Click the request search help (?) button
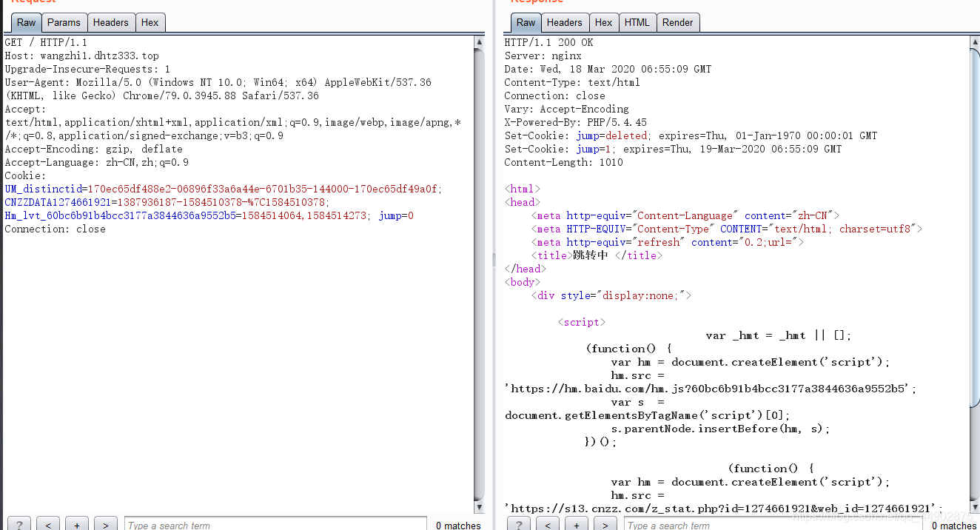980x530 pixels. [x=19, y=524]
